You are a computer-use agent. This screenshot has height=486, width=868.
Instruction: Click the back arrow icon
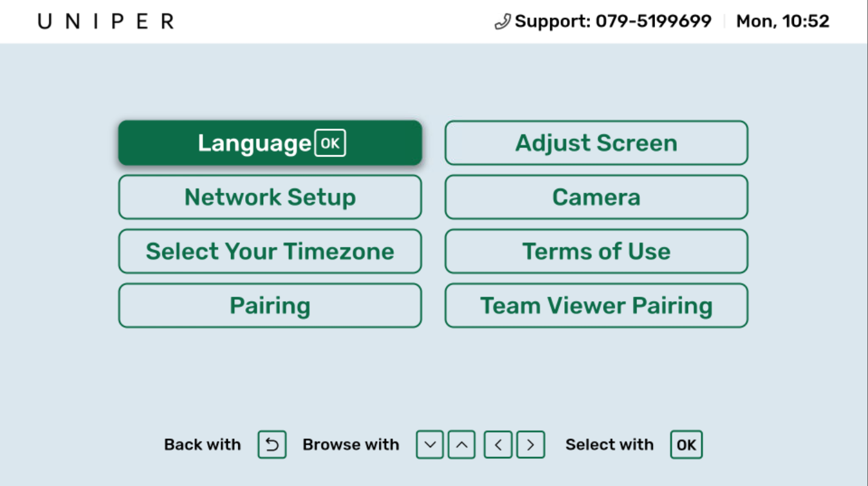(272, 445)
